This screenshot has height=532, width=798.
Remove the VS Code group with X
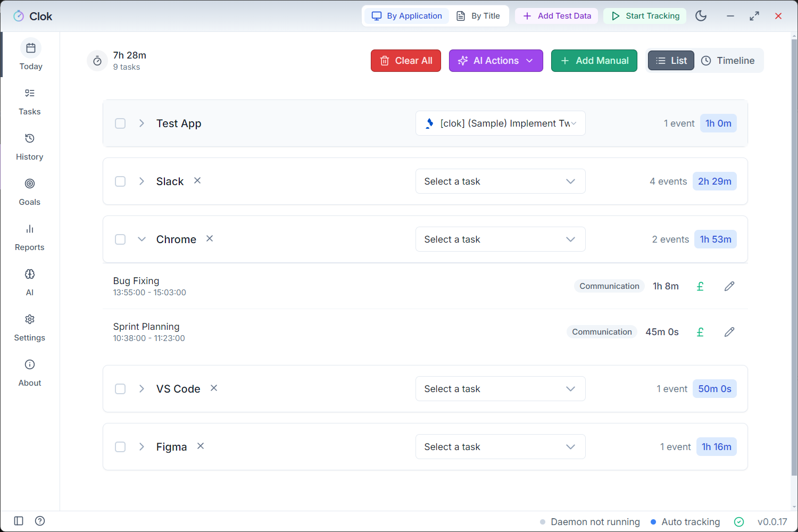point(214,388)
